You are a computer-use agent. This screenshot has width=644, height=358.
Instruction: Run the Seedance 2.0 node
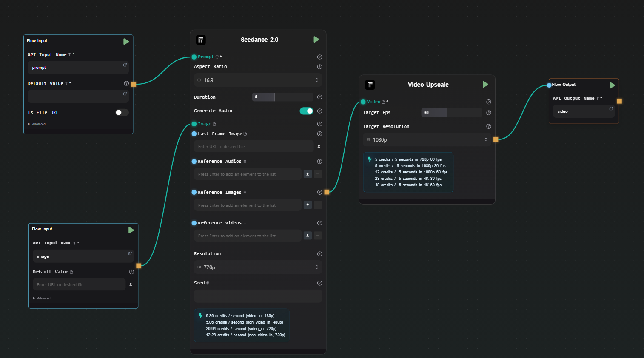pyautogui.click(x=316, y=40)
